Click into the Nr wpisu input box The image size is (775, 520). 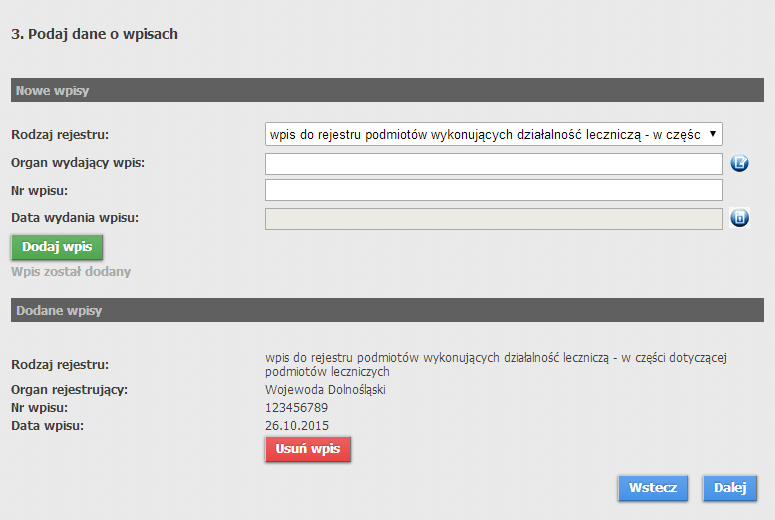493,190
